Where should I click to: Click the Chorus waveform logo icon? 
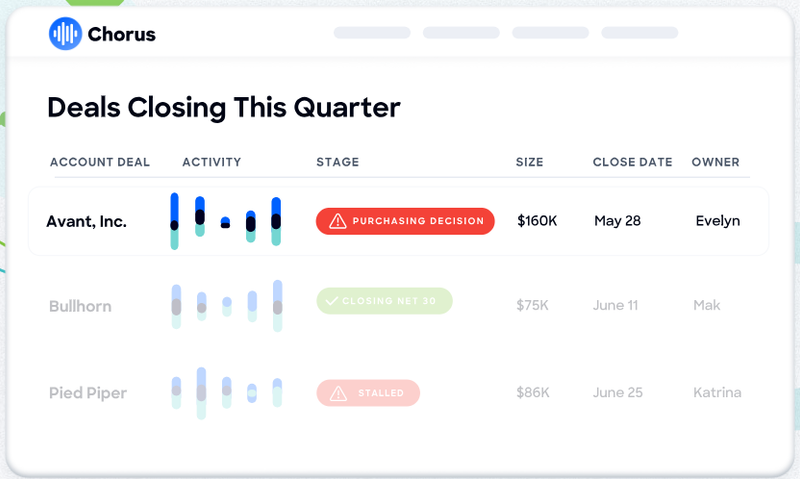pyautogui.click(x=65, y=34)
